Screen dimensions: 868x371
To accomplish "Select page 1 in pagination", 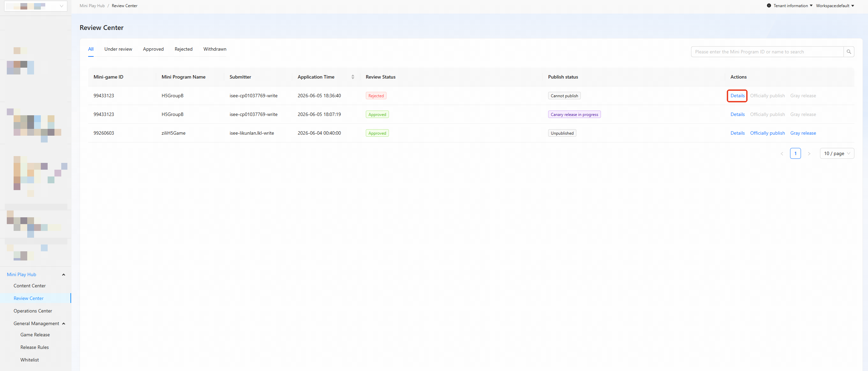I will click(795, 154).
